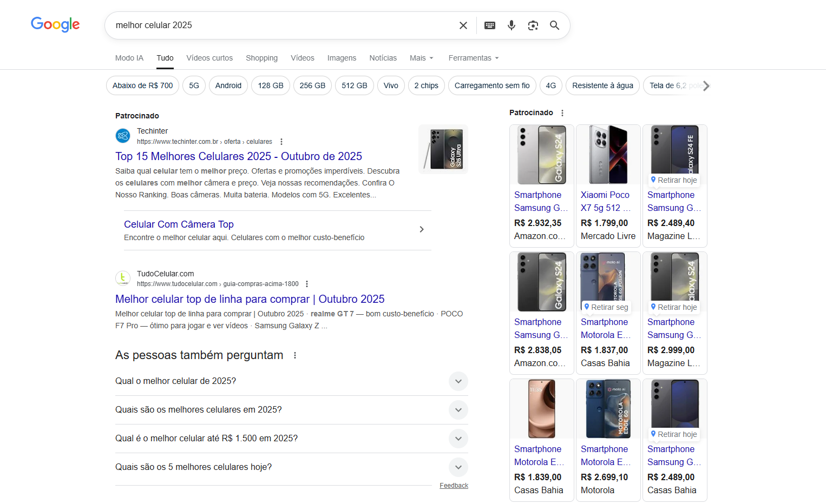
Task: Toggle the Resistente à água filter
Action: coord(602,85)
